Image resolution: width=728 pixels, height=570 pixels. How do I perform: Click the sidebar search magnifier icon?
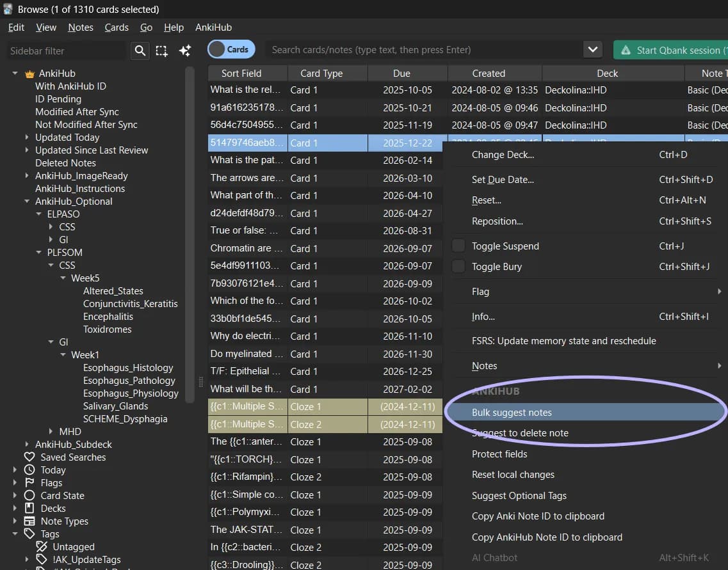coord(140,50)
